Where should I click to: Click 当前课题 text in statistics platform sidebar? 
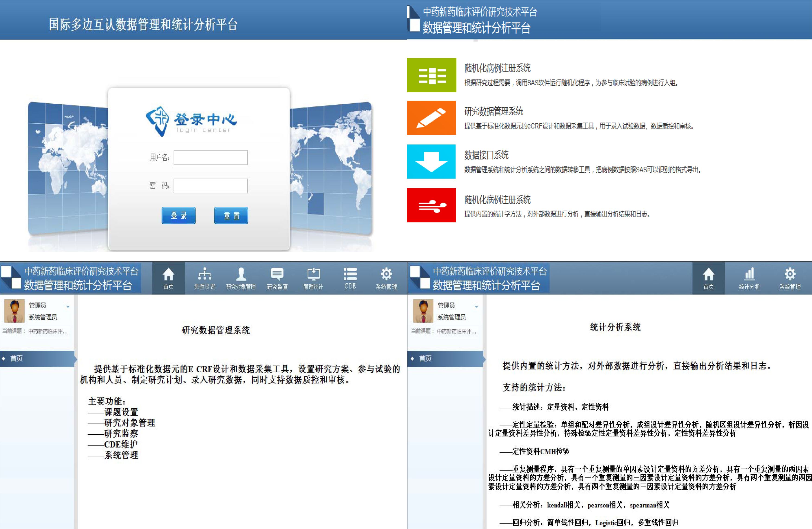444,331
